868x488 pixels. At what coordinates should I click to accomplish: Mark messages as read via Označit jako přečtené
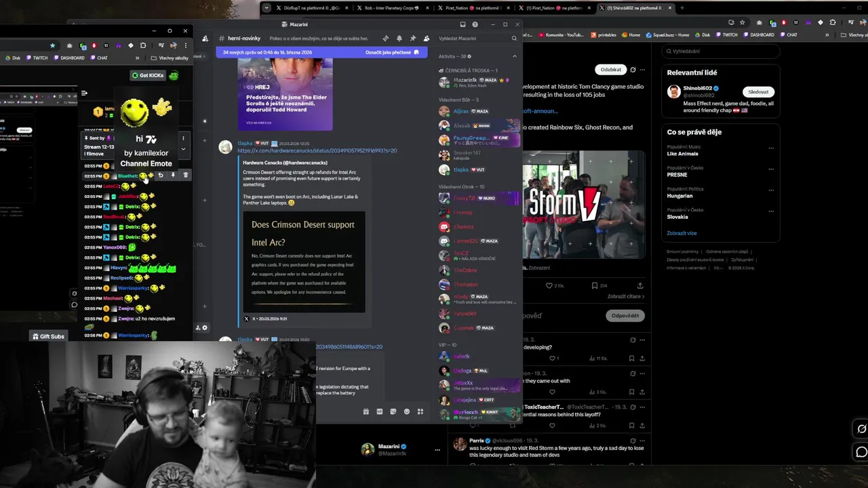(x=392, y=52)
